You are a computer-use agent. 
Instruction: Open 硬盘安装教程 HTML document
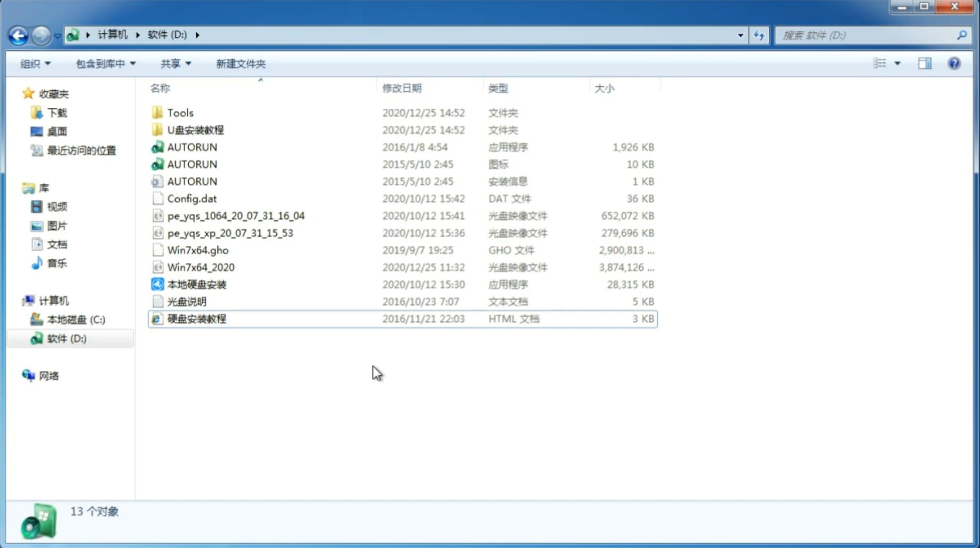click(x=196, y=318)
